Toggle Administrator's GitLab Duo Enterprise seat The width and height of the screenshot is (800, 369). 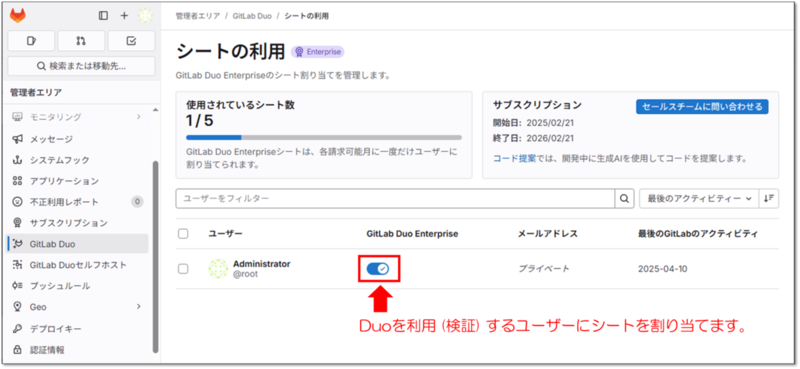point(378,268)
